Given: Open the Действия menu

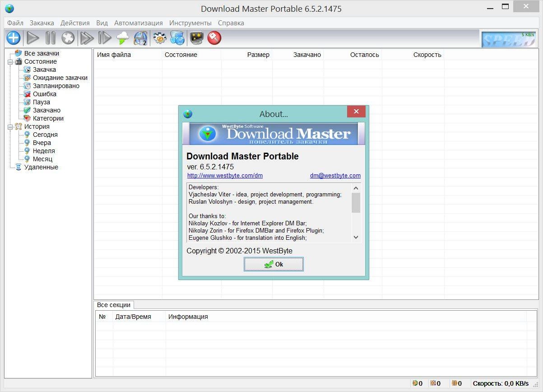Looking at the screenshot, I should pos(75,23).
